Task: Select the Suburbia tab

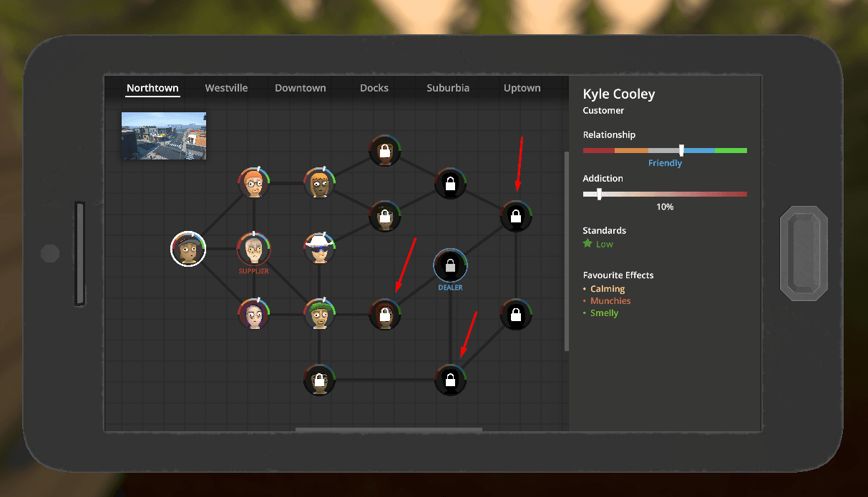Action: point(448,88)
